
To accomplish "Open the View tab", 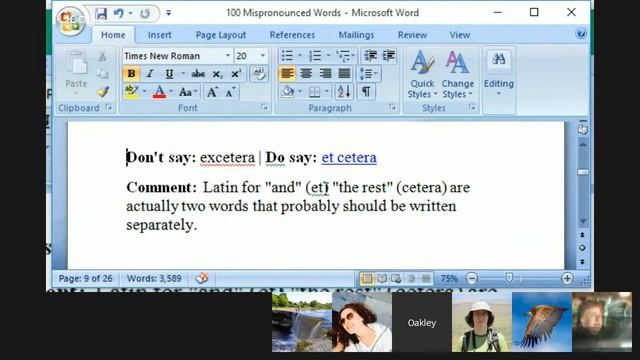I will coord(460,35).
